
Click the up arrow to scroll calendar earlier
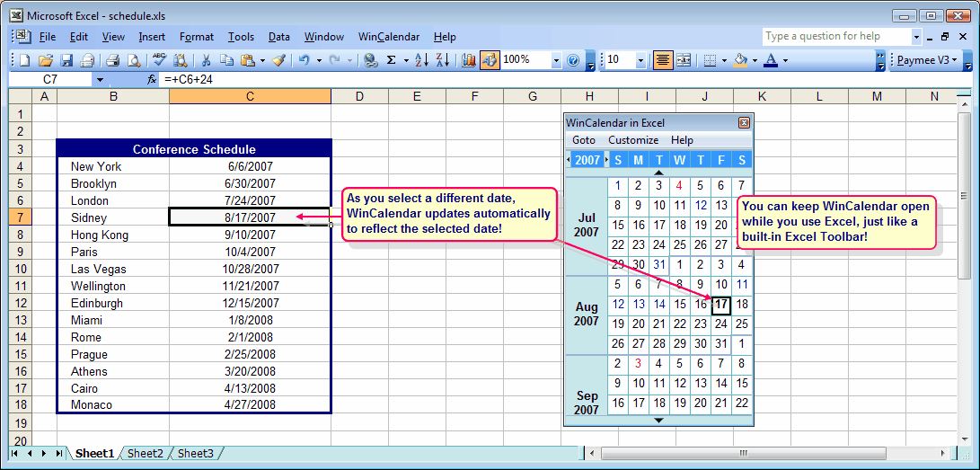[x=658, y=172]
